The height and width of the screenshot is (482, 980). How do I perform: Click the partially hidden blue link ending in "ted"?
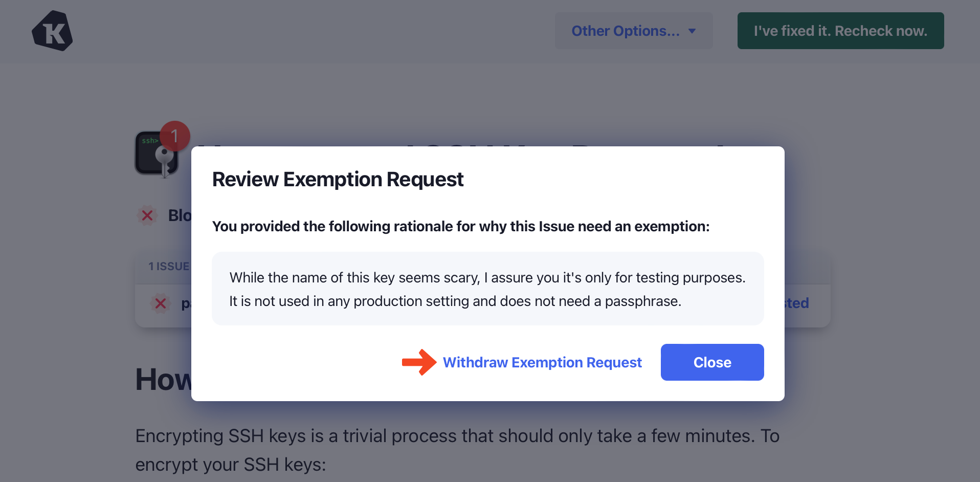click(x=797, y=303)
